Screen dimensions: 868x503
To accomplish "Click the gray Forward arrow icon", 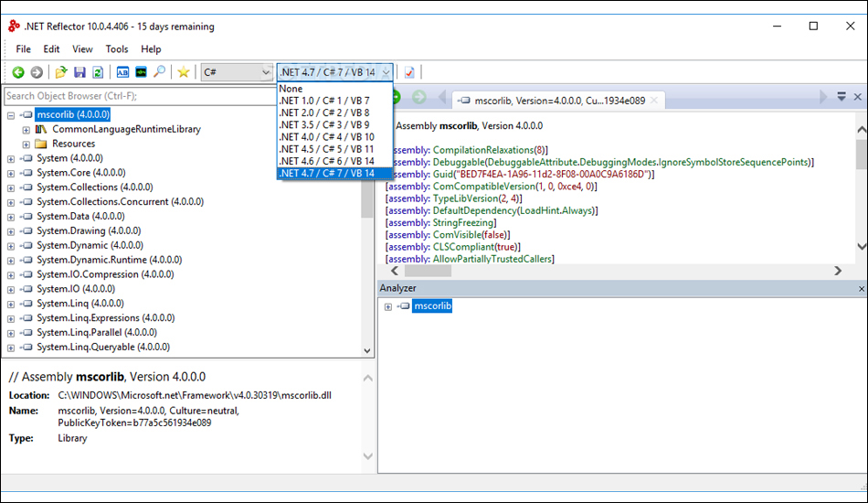I will click(37, 72).
